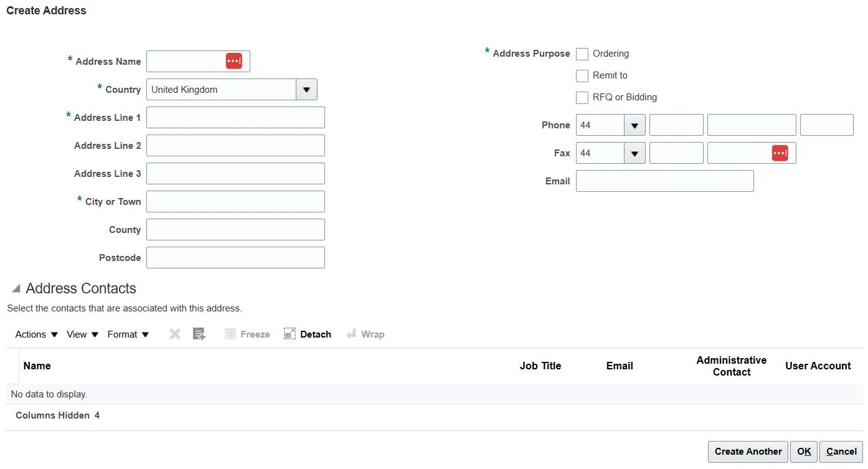This screenshot has height=469, width=868.
Task: Click the Email input field
Action: tap(665, 181)
